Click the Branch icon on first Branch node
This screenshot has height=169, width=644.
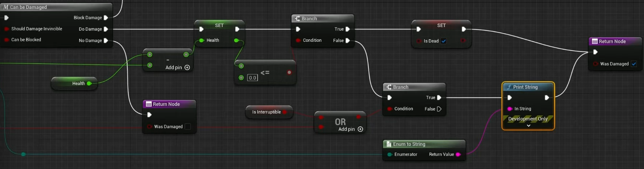(297, 18)
